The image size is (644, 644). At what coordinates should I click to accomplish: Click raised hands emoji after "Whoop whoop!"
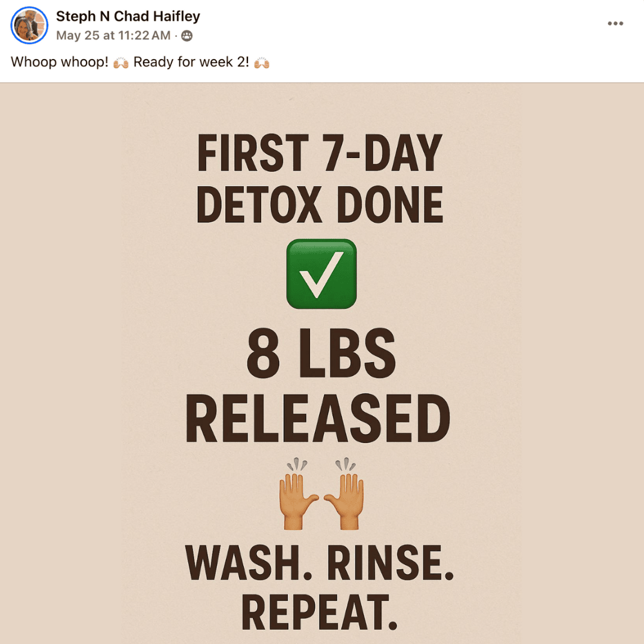(x=120, y=63)
